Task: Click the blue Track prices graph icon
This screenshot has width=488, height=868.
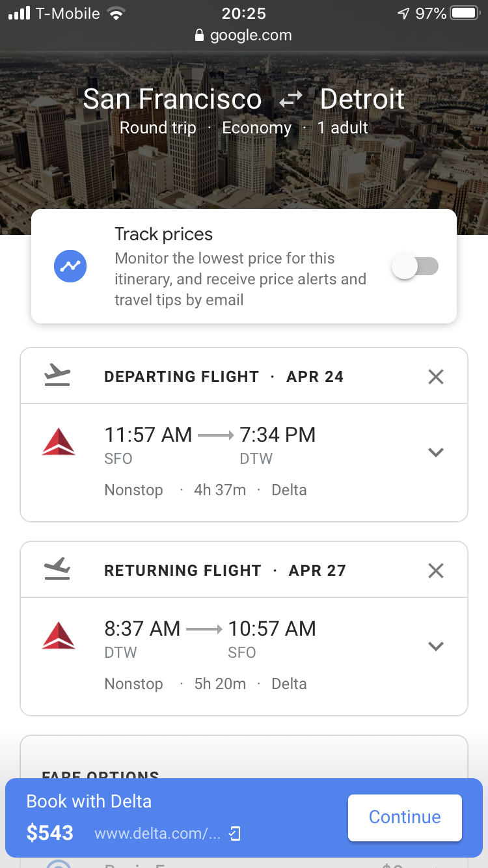Action: pos(70,266)
